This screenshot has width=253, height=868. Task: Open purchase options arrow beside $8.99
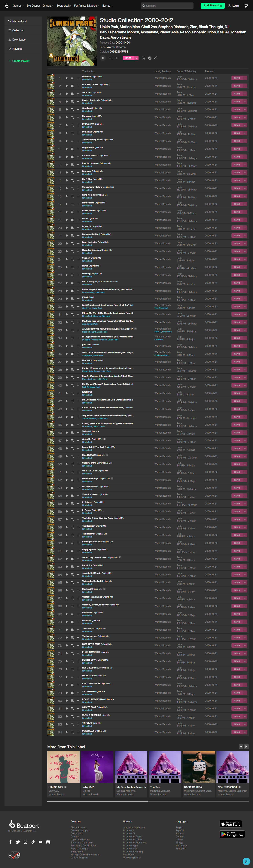[x=136, y=58]
